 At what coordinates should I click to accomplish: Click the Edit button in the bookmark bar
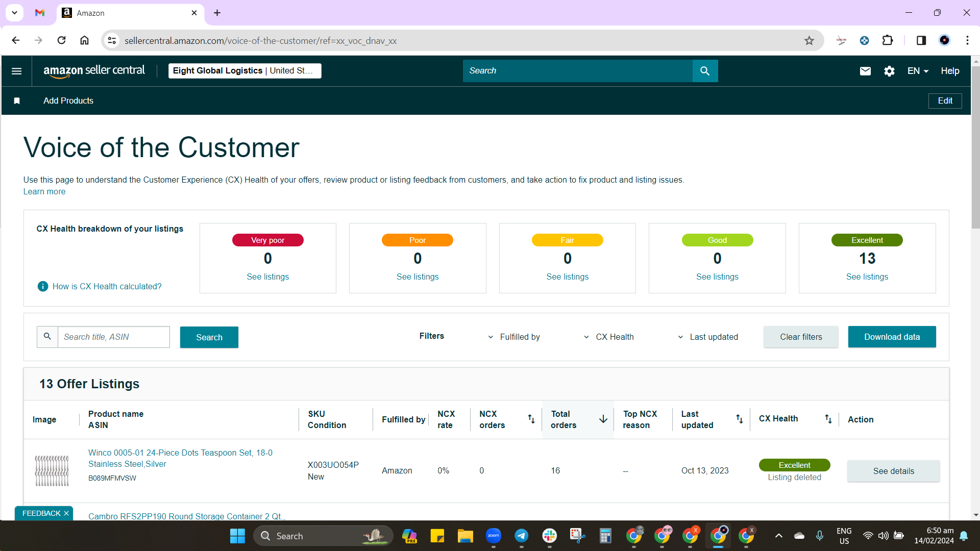(945, 101)
